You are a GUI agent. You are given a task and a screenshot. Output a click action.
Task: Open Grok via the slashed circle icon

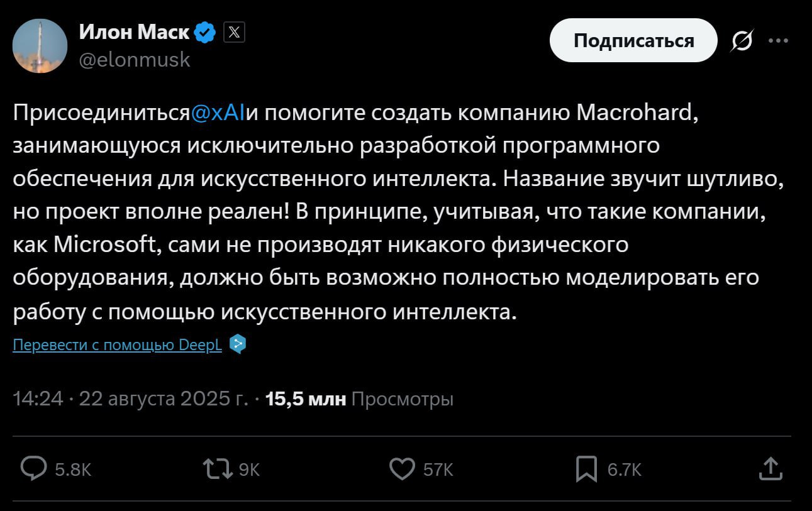tap(742, 41)
